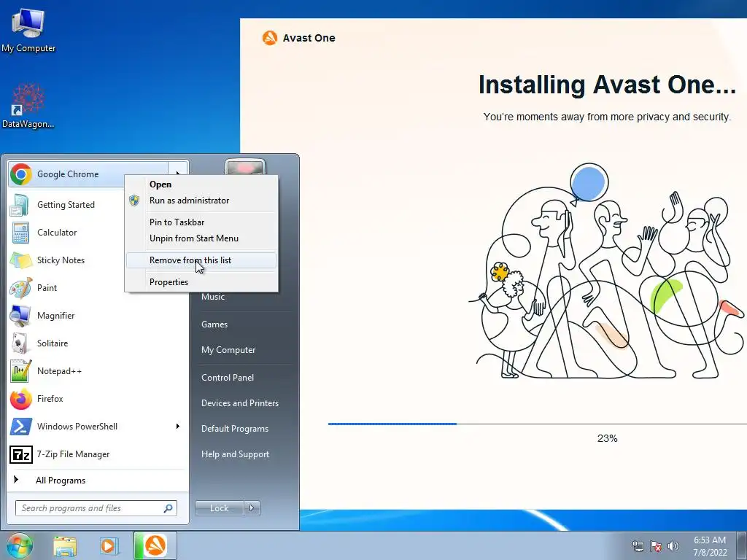Viewport: 747px width, 560px height.
Task: Open Action Center flag tray icon
Action: tap(656, 546)
